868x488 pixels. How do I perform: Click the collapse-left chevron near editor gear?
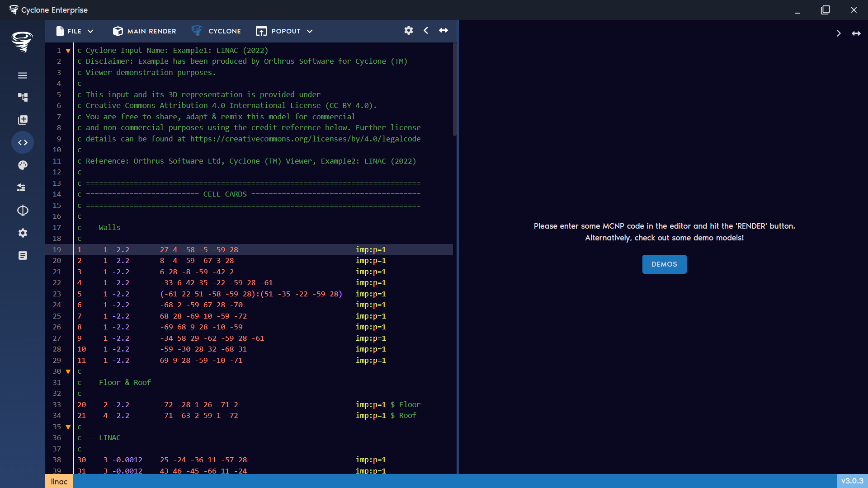pos(425,30)
